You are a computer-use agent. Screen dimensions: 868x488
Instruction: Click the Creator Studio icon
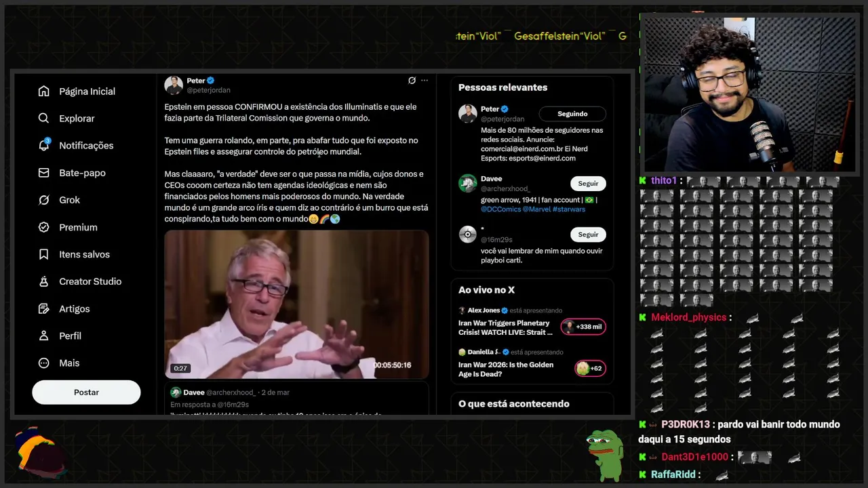[x=44, y=281]
